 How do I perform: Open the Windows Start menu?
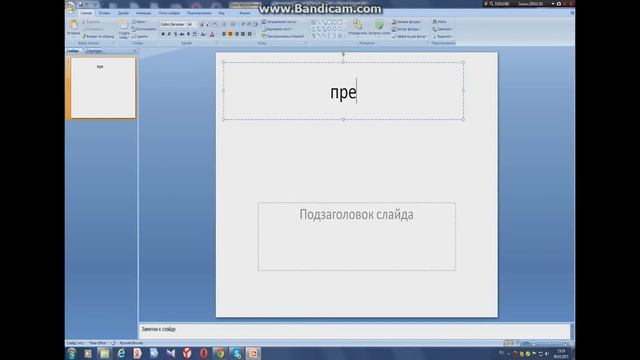(x=72, y=353)
